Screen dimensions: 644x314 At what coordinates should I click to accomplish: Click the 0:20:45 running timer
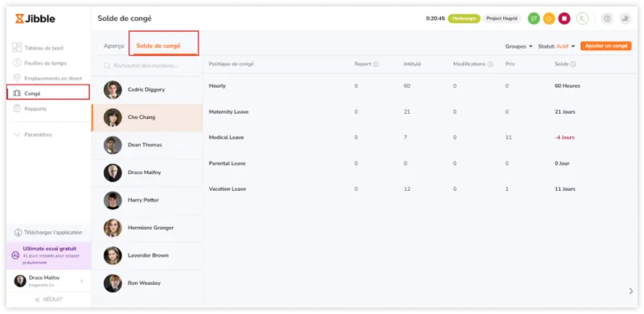(435, 18)
